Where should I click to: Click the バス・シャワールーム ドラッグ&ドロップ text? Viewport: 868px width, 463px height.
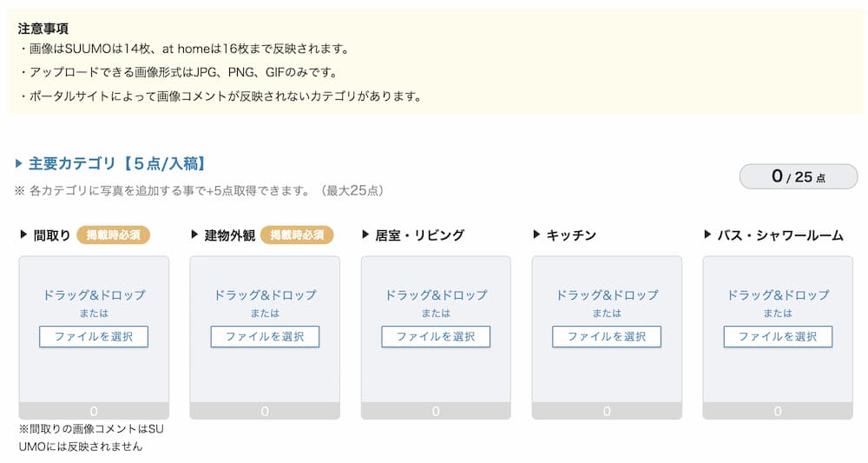click(778, 295)
